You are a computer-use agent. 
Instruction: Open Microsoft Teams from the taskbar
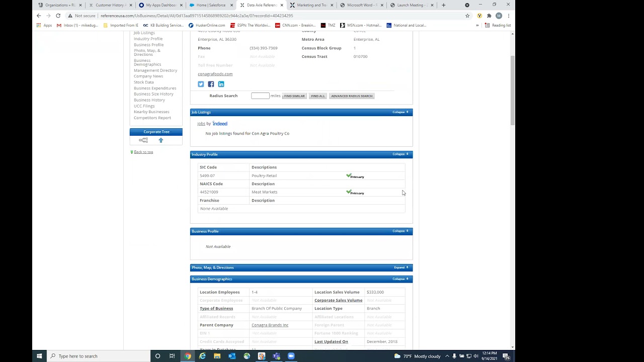(276, 356)
